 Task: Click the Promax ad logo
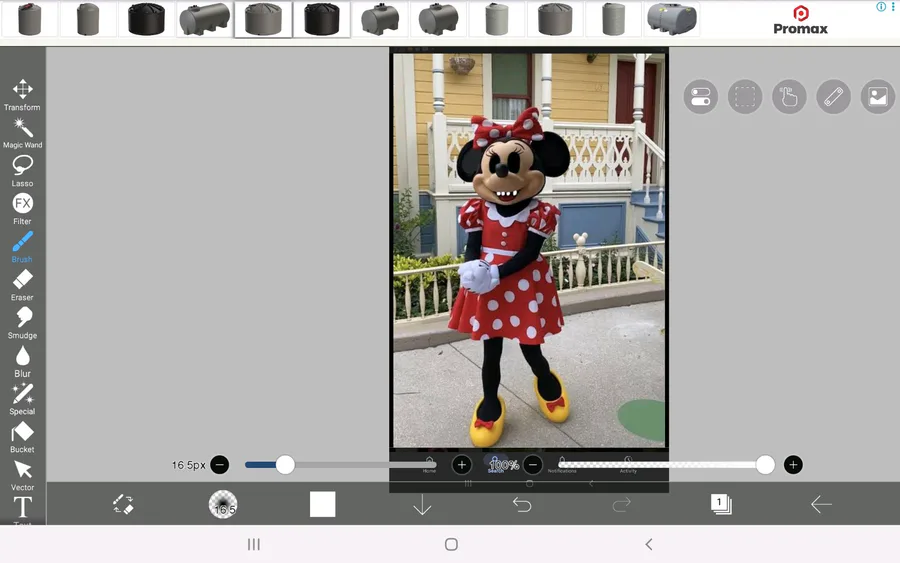point(801,20)
